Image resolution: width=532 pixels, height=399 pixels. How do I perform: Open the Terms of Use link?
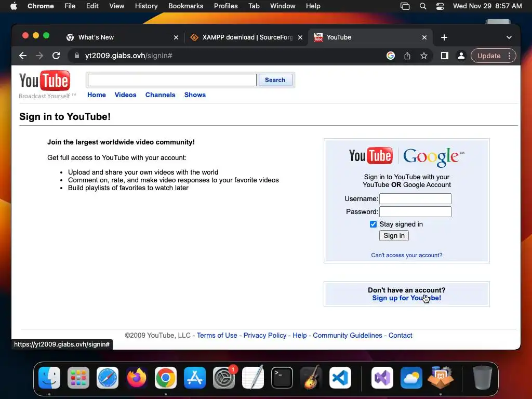tap(217, 335)
